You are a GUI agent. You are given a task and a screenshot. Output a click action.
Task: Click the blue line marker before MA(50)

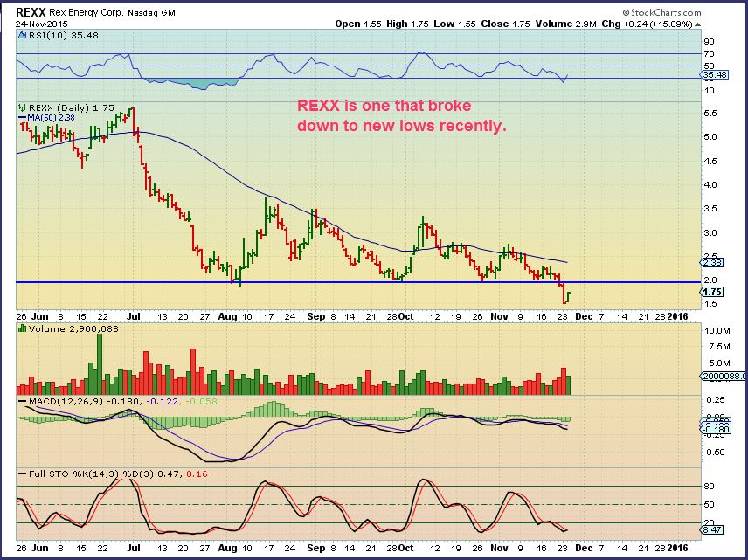coord(22,117)
